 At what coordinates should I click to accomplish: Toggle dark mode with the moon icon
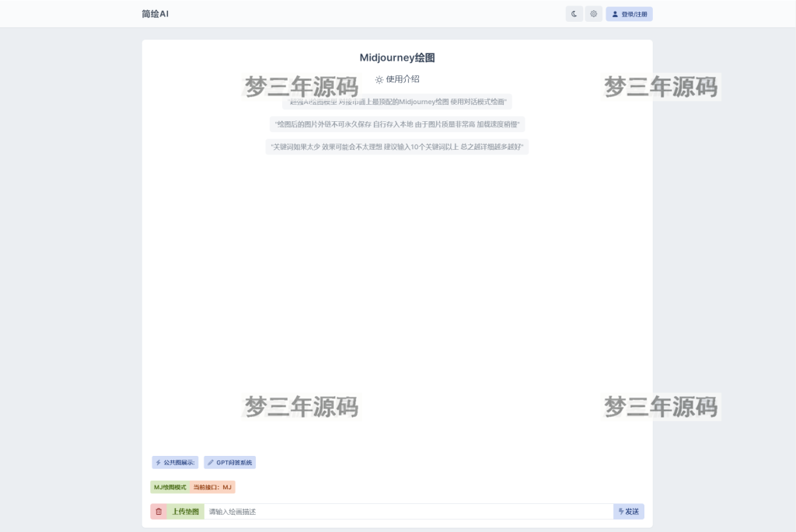[x=574, y=14]
